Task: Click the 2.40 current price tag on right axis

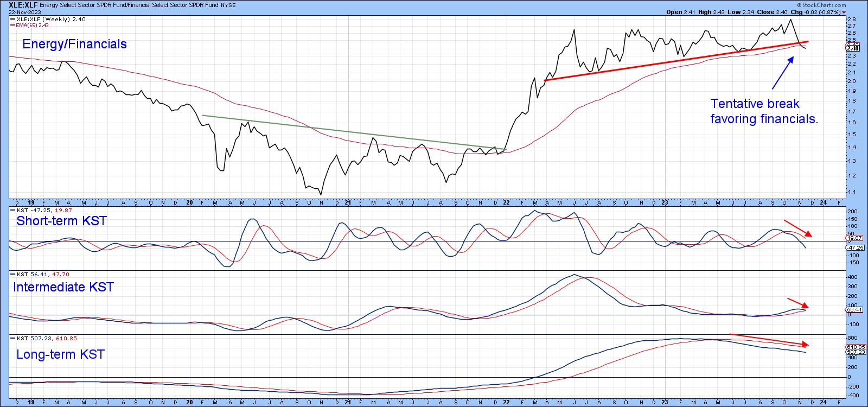Action: [852, 48]
